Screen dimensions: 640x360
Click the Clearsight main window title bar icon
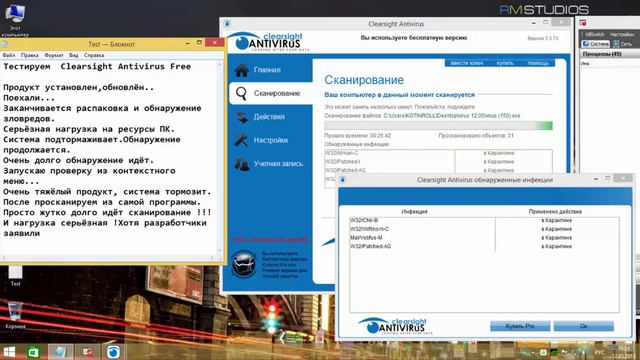coord(227,24)
